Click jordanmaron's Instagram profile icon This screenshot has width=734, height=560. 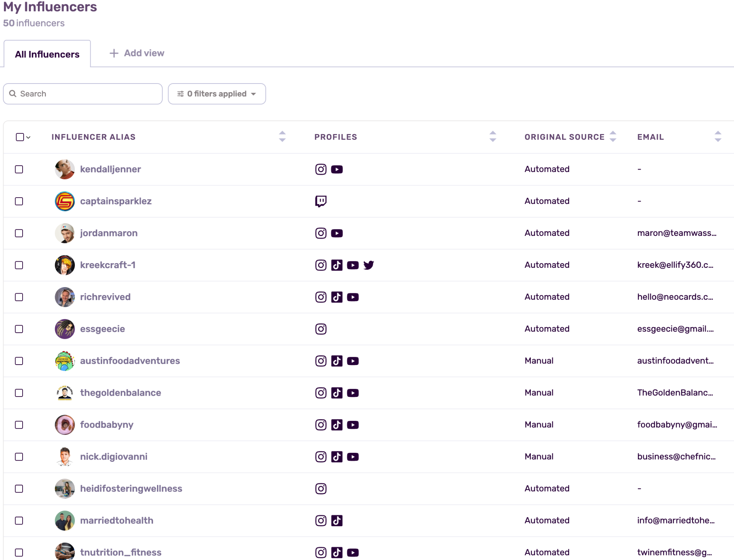pos(321,233)
